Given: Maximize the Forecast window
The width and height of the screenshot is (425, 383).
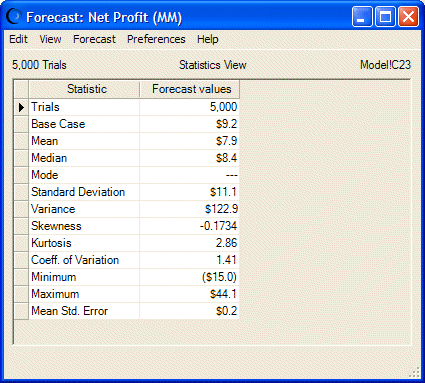Looking at the screenshot, I should (x=385, y=16).
